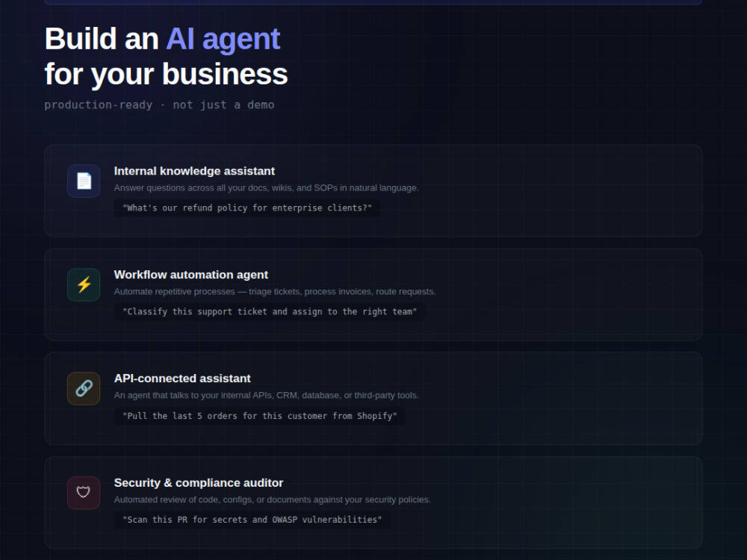Click the "production-ready · not just a demo" subtitle

tap(159, 105)
